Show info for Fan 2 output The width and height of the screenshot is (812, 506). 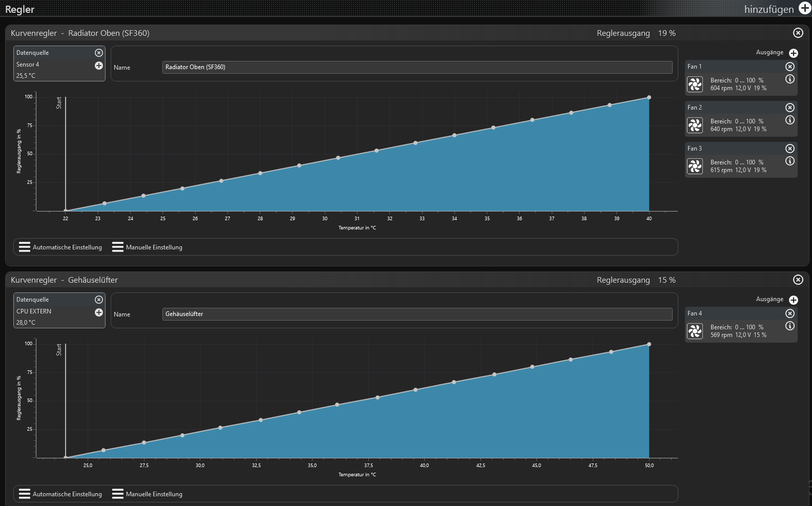(790, 120)
